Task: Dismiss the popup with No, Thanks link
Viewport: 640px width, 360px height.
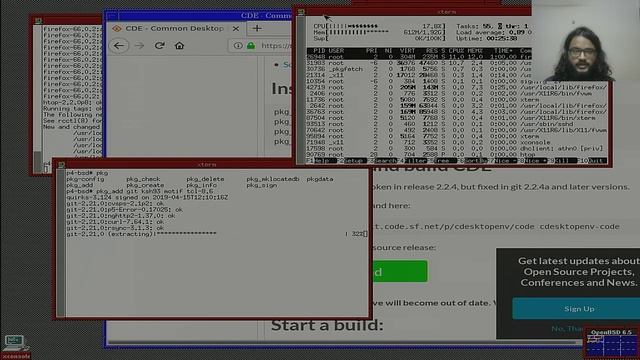Action: pyautogui.click(x=567, y=328)
